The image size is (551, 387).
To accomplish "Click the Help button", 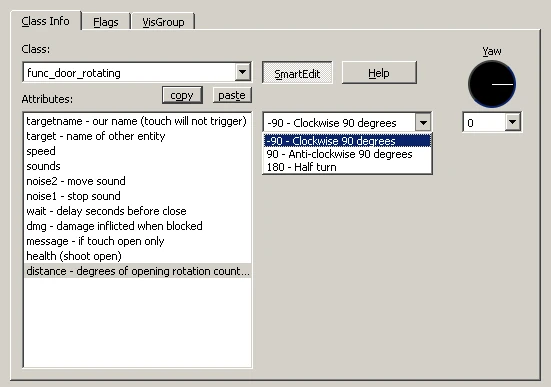I will click(x=379, y=73).
